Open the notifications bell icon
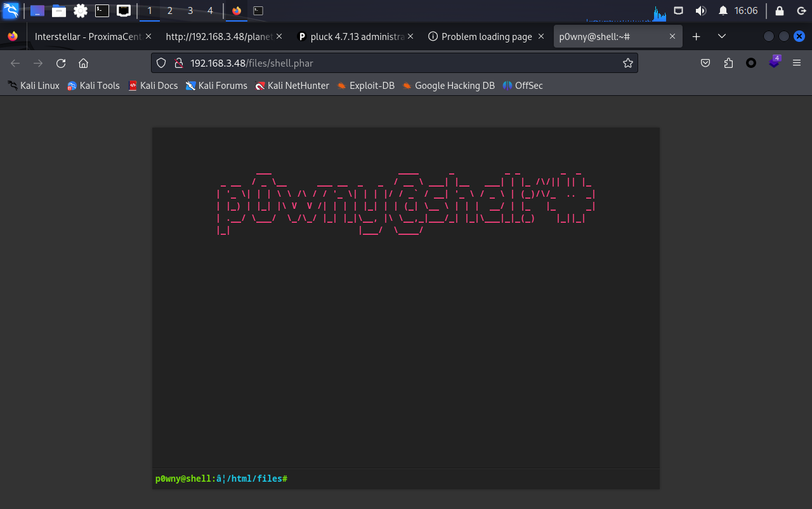This screenshot has width=812, height=509. coord(723,11)
